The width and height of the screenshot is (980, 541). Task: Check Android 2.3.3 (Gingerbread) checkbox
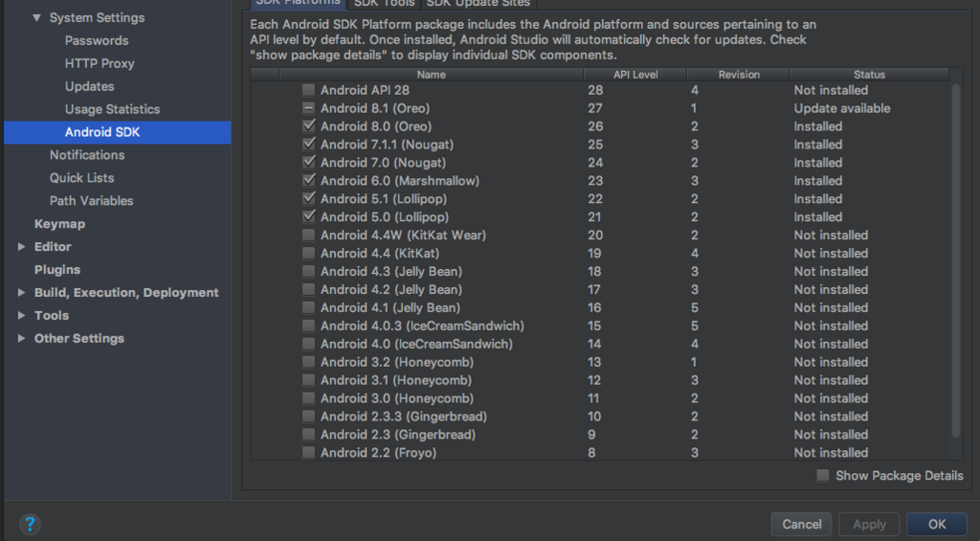[x=308, y=417]
